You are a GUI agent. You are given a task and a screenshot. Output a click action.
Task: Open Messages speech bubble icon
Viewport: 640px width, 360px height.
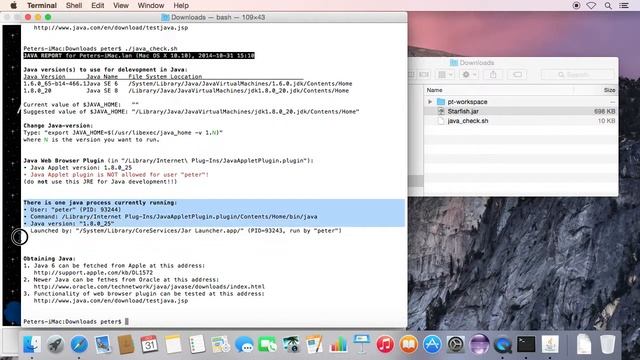tap(244, 344)
